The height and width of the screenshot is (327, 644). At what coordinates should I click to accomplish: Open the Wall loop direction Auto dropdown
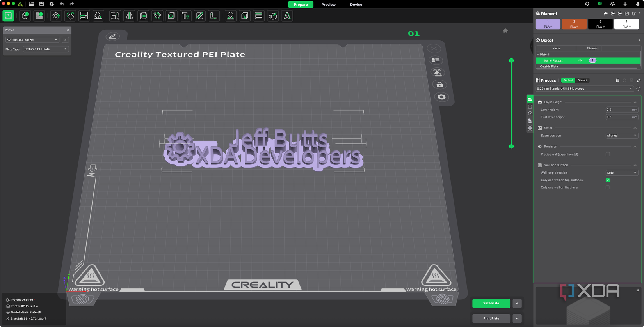(621, 173)
